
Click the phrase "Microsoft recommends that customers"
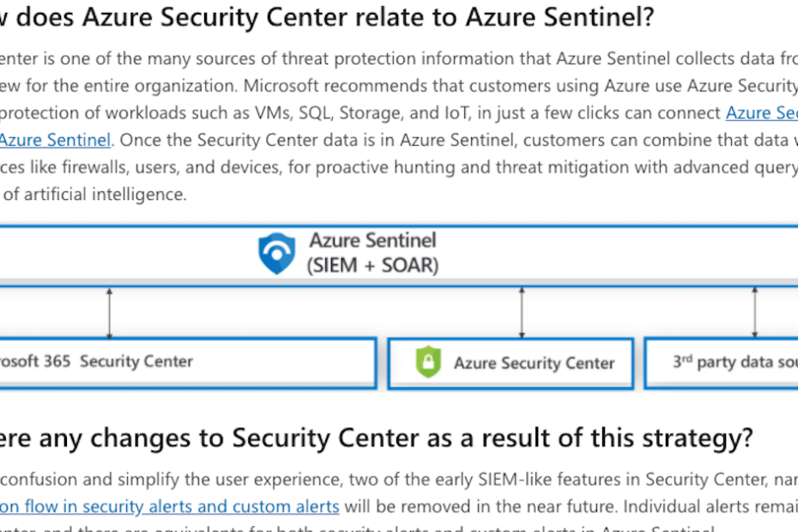[x=397, y=86]
